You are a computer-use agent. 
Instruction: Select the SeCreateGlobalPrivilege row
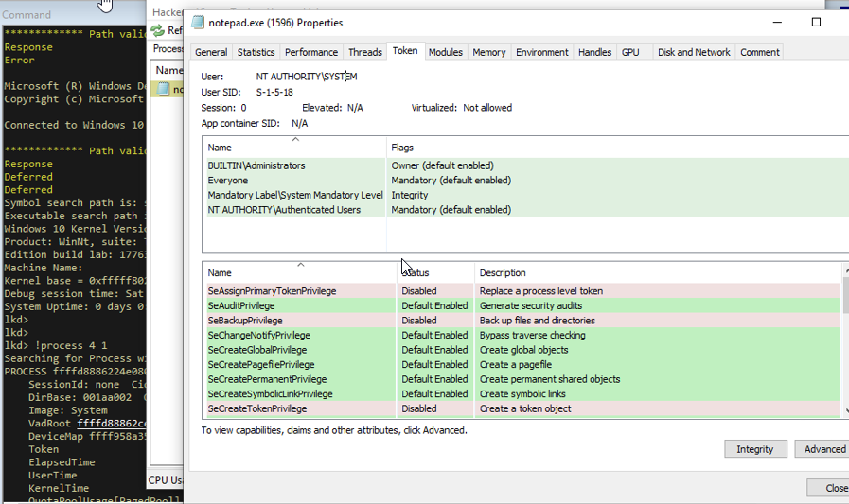pos(523,350)
